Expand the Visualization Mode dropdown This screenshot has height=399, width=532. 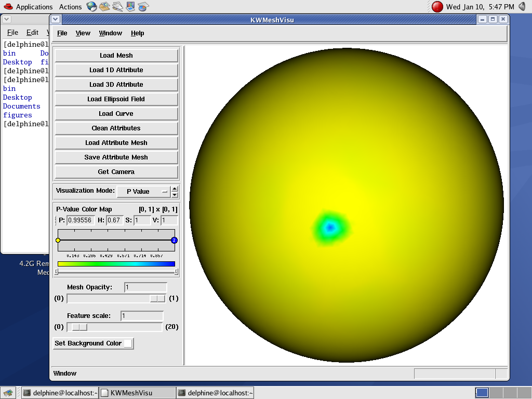(x=143, y=192)
